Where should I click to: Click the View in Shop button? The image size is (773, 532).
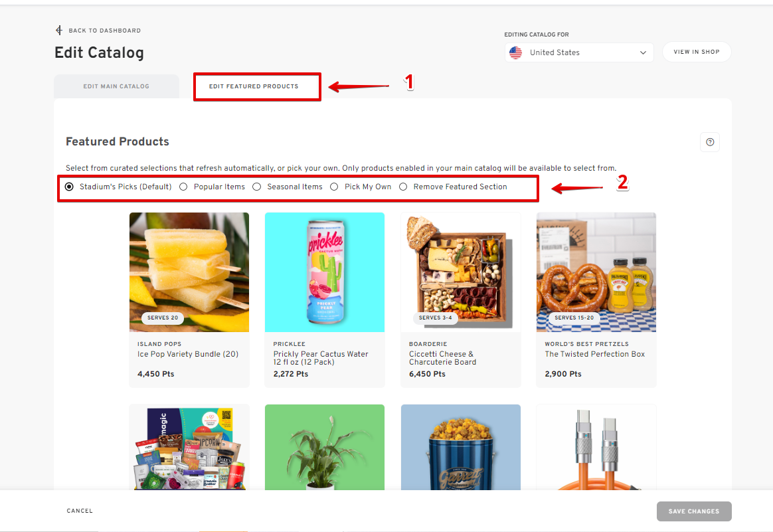(x=697, y=52)
